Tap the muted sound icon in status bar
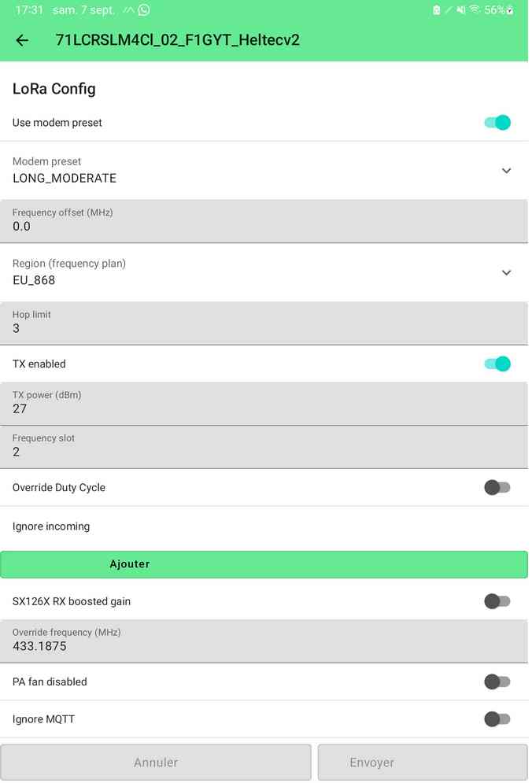532x783 pixels. [x=460, y=10]
